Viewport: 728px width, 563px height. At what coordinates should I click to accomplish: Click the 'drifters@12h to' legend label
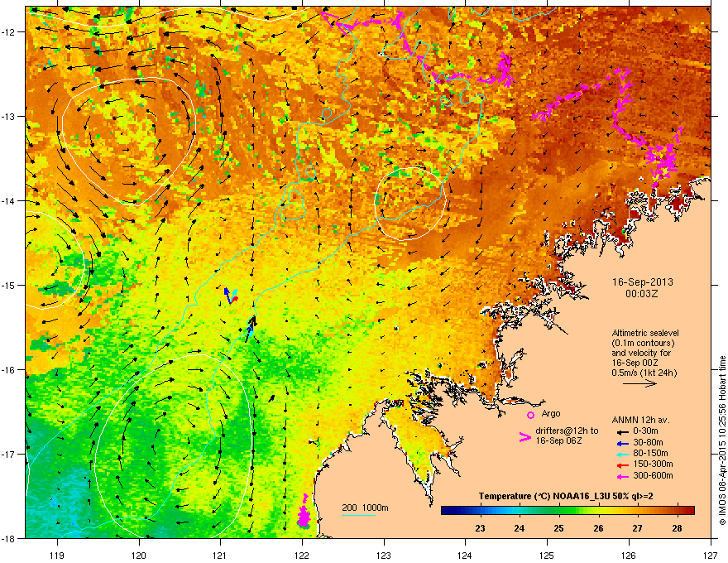point(567,431)
